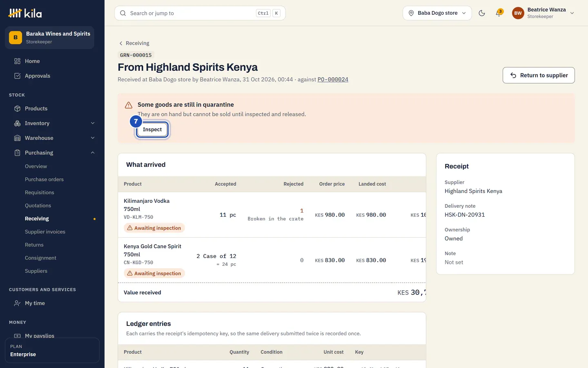The width and height of the screenshot is (588, 368).
Task: Go to Requisitions page
Action: (39, 193)
